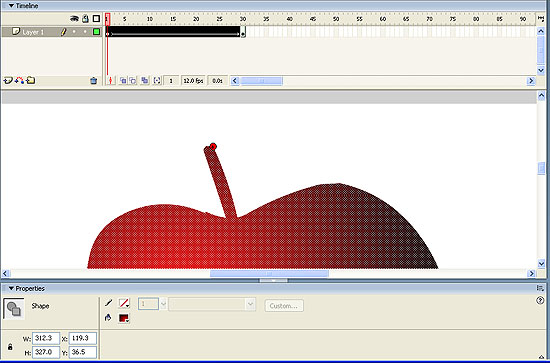Screen dimensions: 550x363
Task: Click the current frame number field
Action: point(171,81)
